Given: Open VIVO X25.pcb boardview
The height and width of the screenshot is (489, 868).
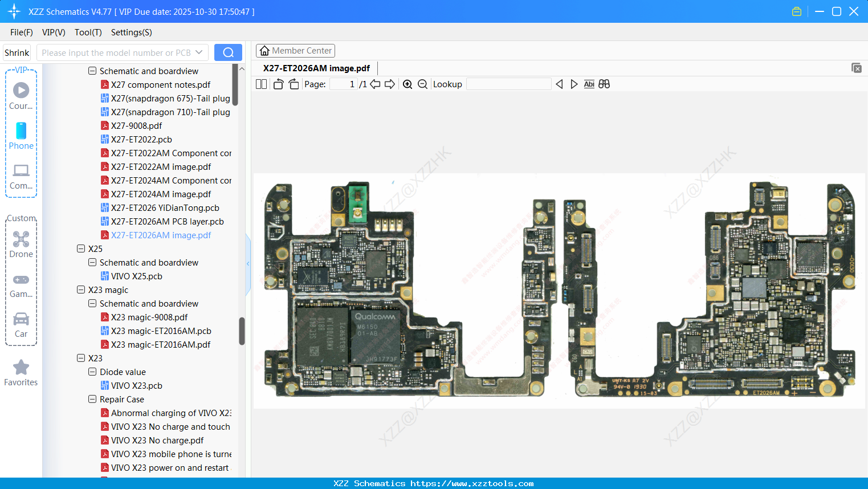Looking at the screenshot, I should click(137, 276).
